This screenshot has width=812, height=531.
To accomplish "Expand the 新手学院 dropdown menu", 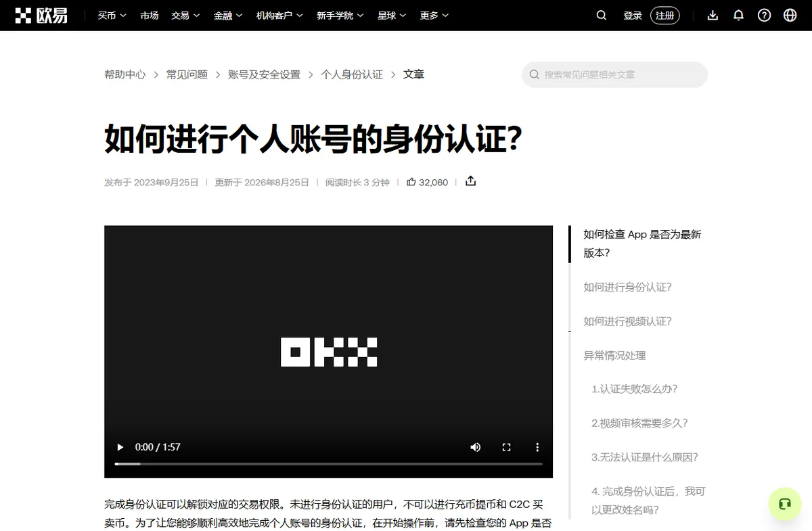I will (x=340, y=16).
